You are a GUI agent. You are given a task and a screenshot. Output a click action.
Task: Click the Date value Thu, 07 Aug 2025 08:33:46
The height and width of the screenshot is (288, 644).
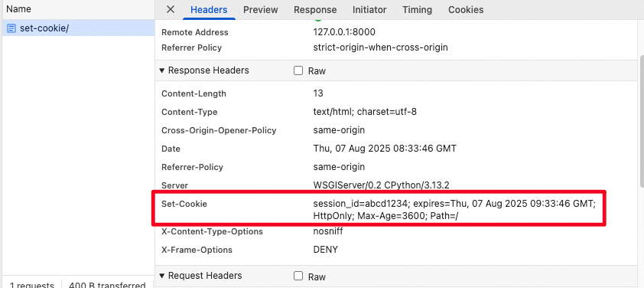point(385,149)
